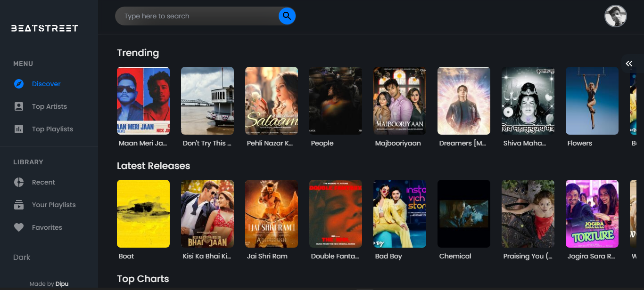Click the Kisi Ka Bhai Ki... title text

point(207,256)
